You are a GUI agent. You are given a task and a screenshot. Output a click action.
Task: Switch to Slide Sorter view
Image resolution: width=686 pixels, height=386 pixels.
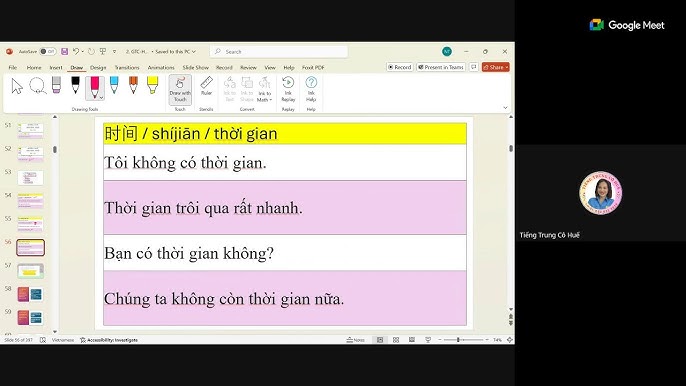tap(396, 340)
